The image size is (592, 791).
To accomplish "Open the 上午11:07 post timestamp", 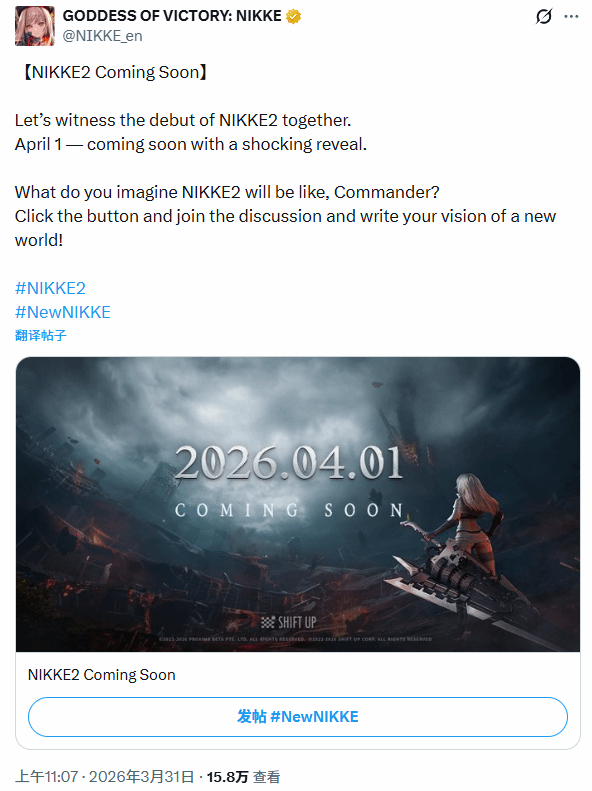I will click(46, 777).
